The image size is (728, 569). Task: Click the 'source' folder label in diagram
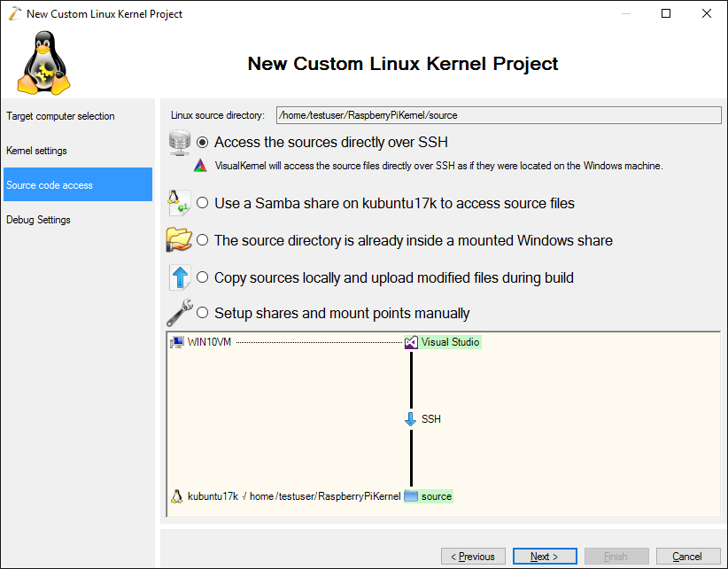coord(436,496)
